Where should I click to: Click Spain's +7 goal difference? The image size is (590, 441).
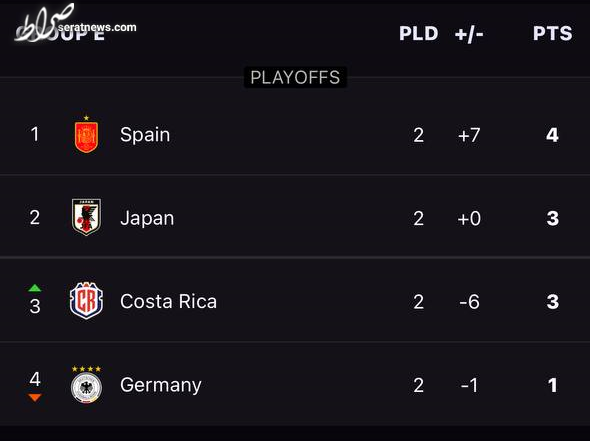pos(469,135)
